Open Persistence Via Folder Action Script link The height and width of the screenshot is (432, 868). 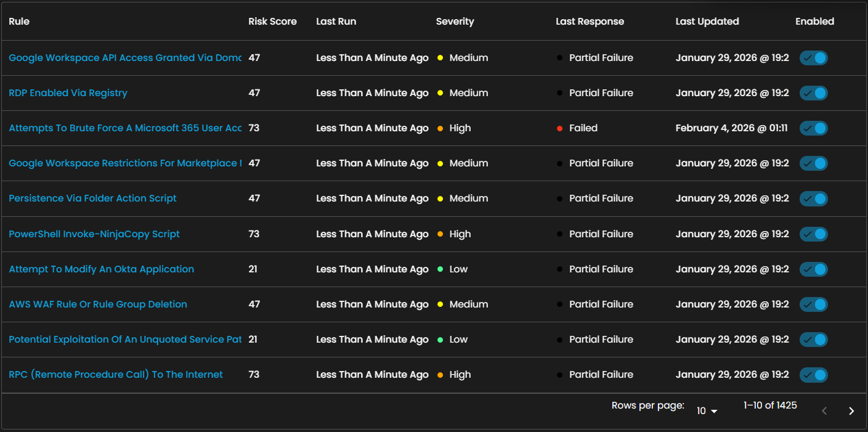(92, 198)
